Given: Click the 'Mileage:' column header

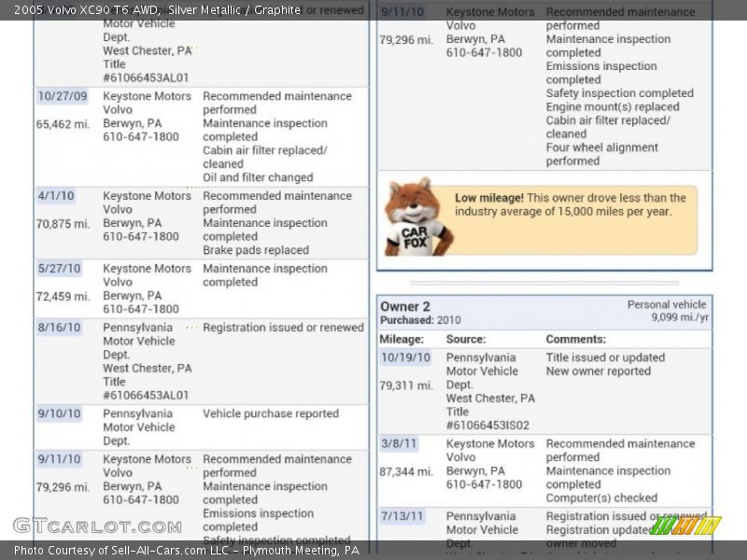Looking at the screenshot, I should click(x=402, y=340).
